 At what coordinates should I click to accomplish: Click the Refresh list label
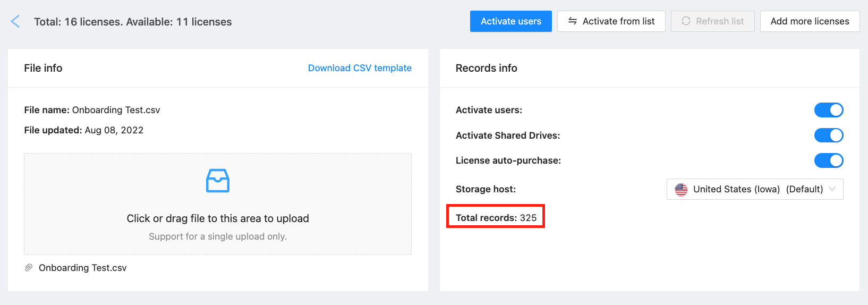pos(719,21)
